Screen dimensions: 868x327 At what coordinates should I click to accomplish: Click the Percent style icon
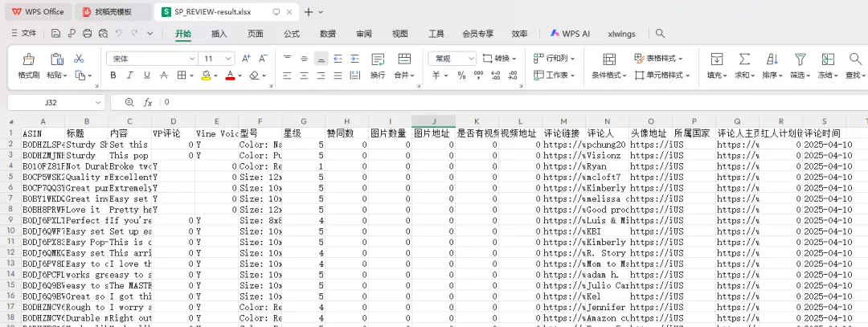pyautogui.click(x=461, y=76)
